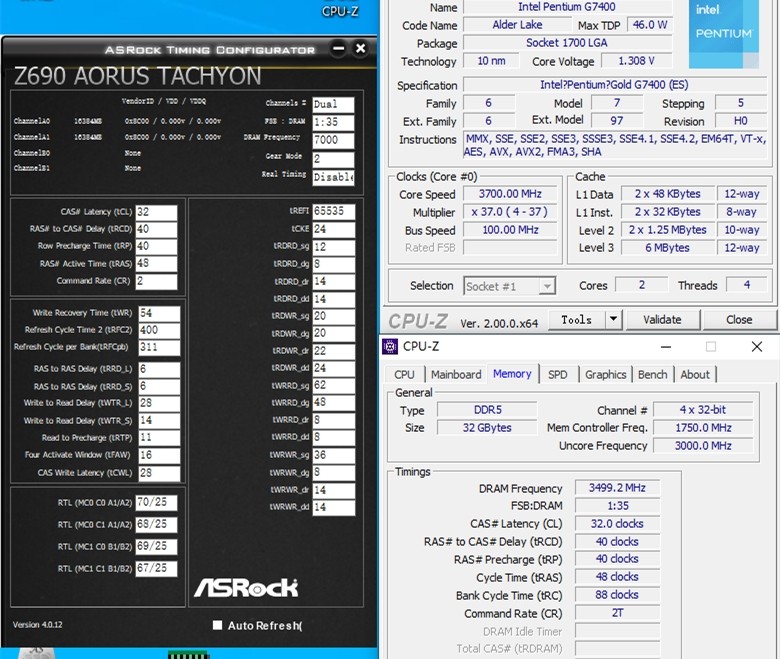780x659 pixels.
Task: Edit the RTL (MC0 C0 A1/A2) field
Action: tap(157, 502)
